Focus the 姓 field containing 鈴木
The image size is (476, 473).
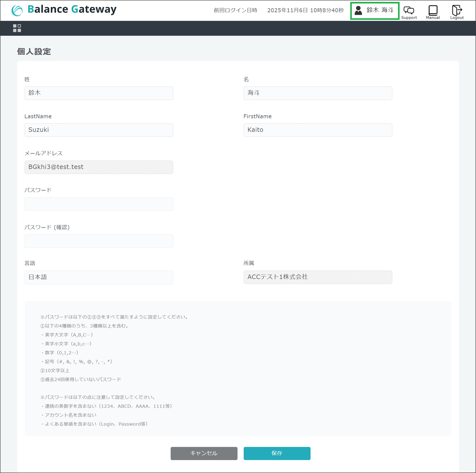pyautogui.click(x=99, y=93)
